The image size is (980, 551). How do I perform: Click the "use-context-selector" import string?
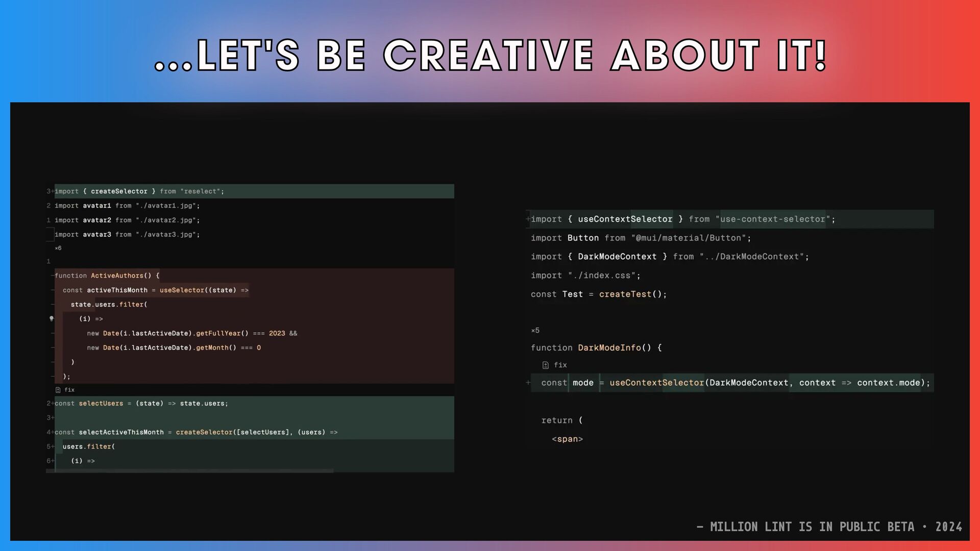click(772, 219)
